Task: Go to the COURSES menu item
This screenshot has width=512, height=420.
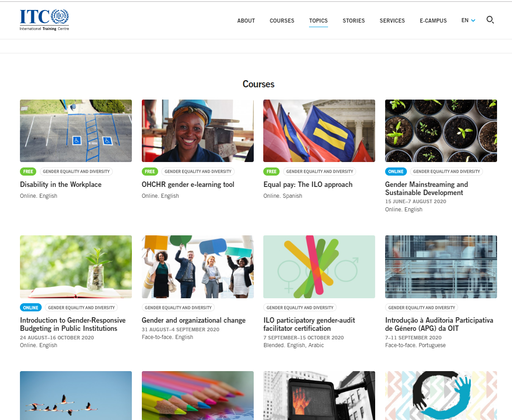Action: tap(282, 21)
